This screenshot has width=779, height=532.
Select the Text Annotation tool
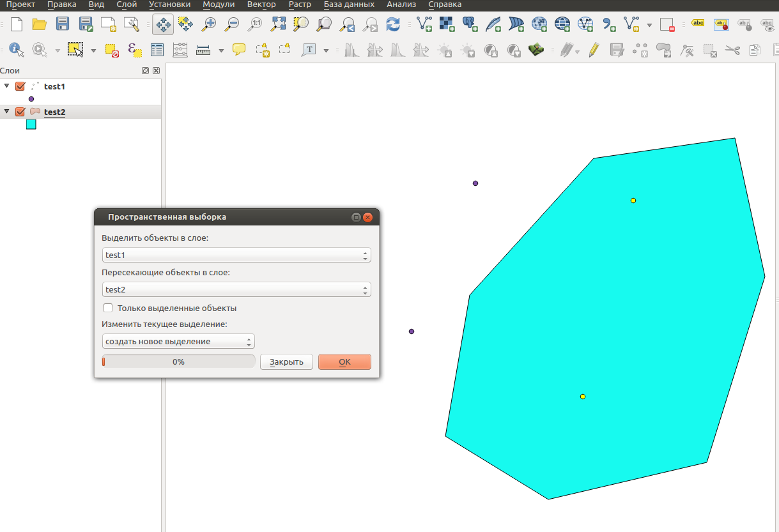(309, 50)
